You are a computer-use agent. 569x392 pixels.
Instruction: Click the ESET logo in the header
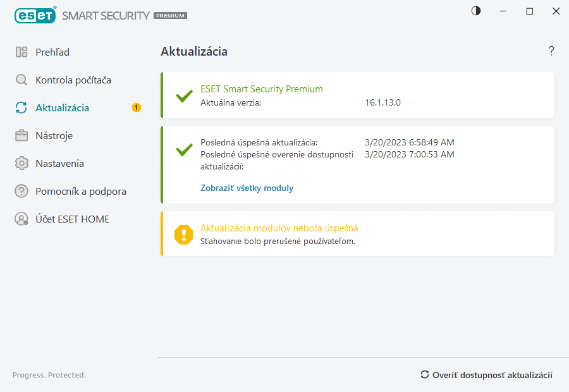35,15
